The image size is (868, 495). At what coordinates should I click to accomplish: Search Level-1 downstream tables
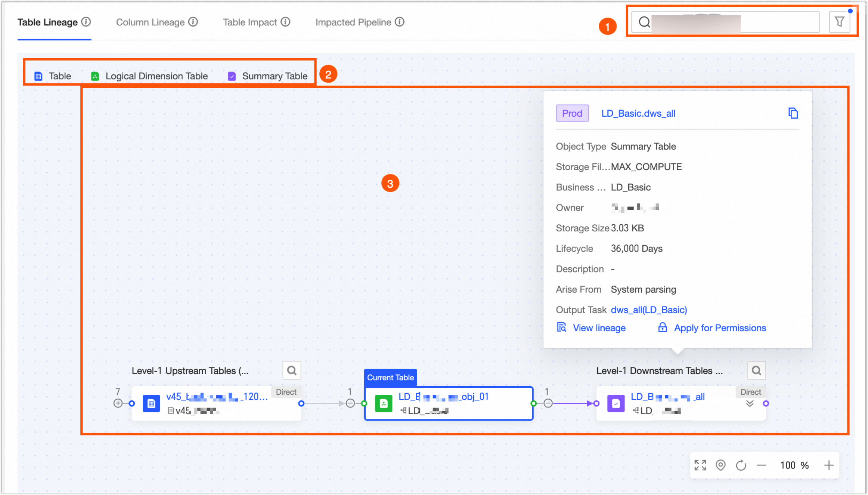(756, 371)
